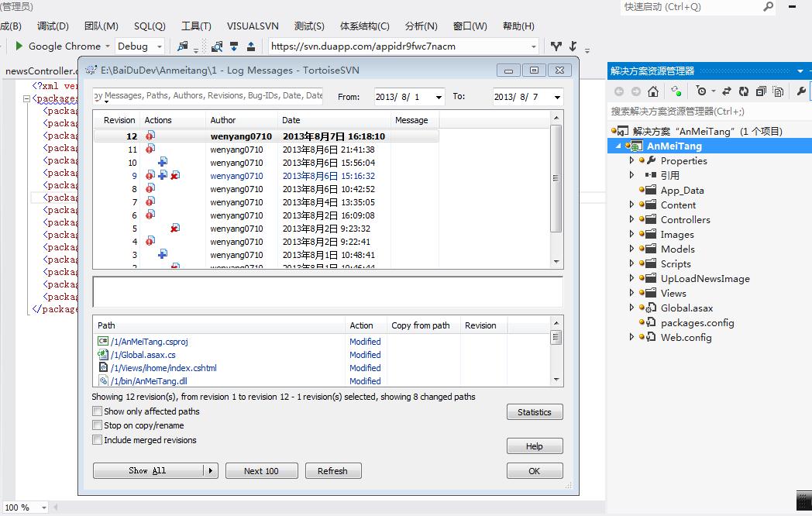Click the added plus icon on revision 10

[163, 162]
